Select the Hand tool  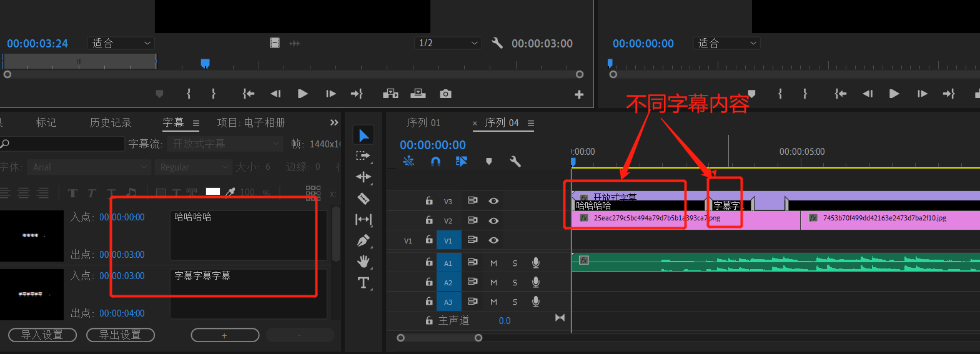click(x=364, y=261)
